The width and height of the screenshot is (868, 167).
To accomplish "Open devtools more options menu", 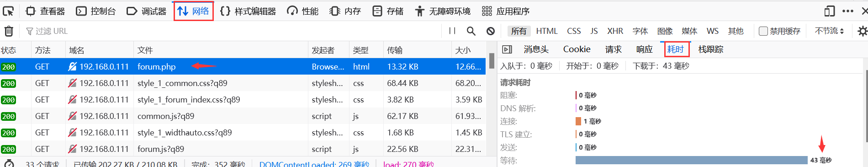I will pyautogui.click(x=848, y=11).
